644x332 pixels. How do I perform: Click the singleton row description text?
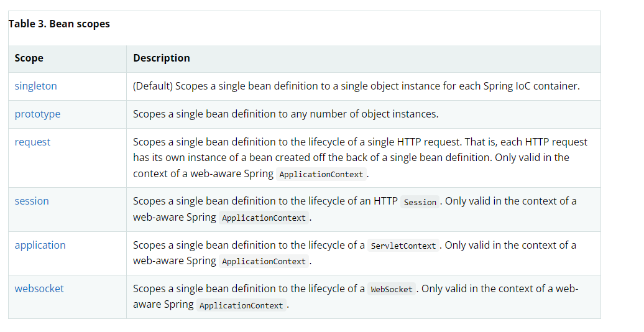(x=356, y=86)
